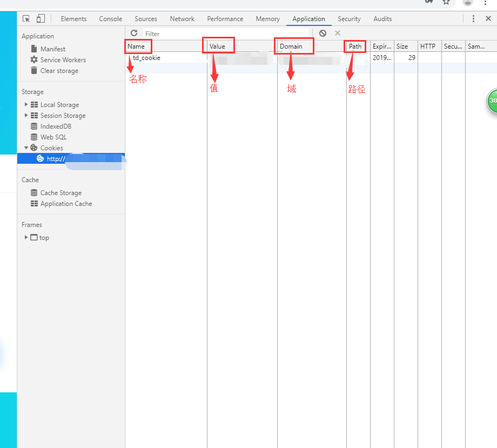Sort cookies by Size column header
Viewport: 497px width, 448px height.
coord(406,46)
